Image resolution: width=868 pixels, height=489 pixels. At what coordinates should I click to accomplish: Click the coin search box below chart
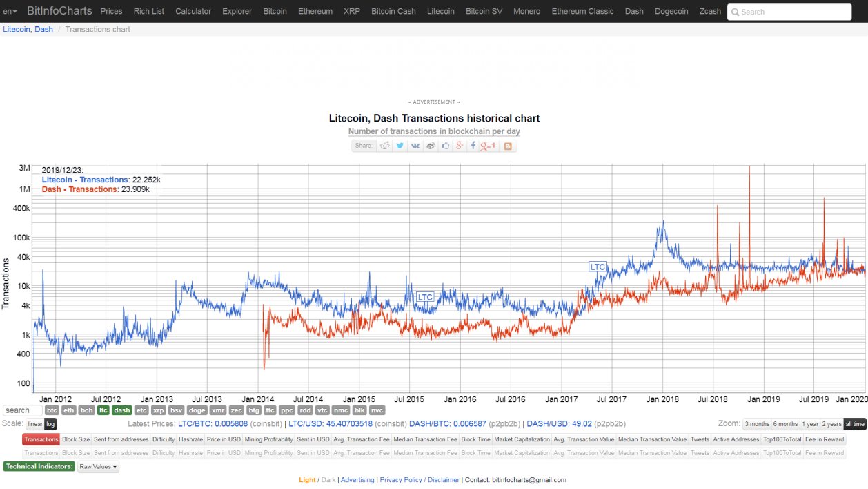pyautogui.click(x=23, y=410)
